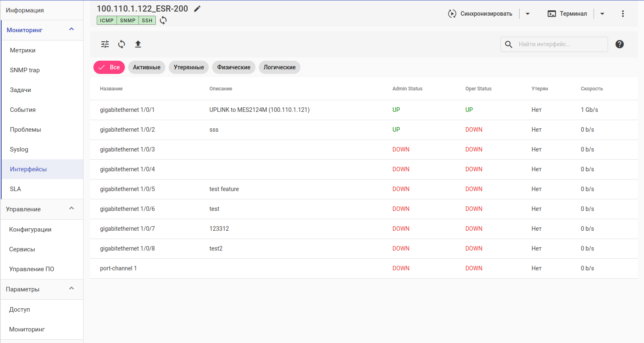Sort by Admin Status column header
Screen dimensions: 644x343
tap(408, 89)
